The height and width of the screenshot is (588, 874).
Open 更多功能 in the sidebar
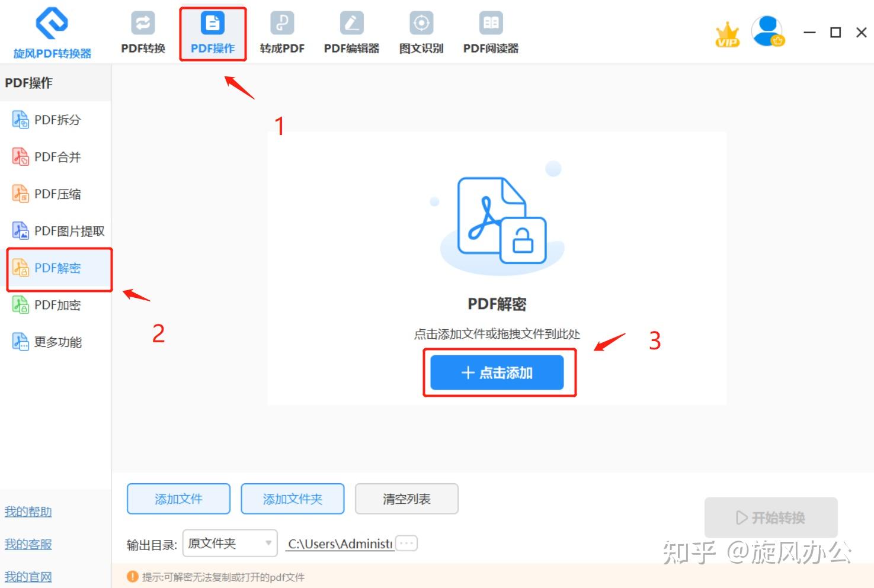coord(56,342)
